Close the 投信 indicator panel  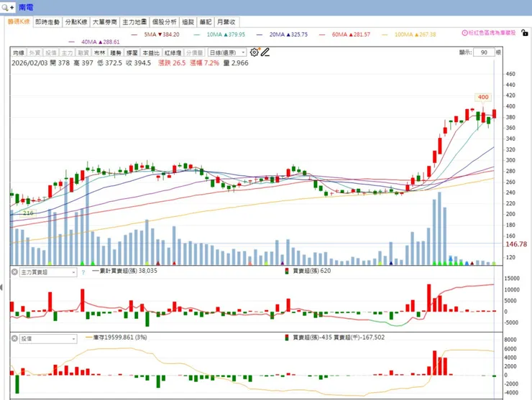tap(14, 338)
